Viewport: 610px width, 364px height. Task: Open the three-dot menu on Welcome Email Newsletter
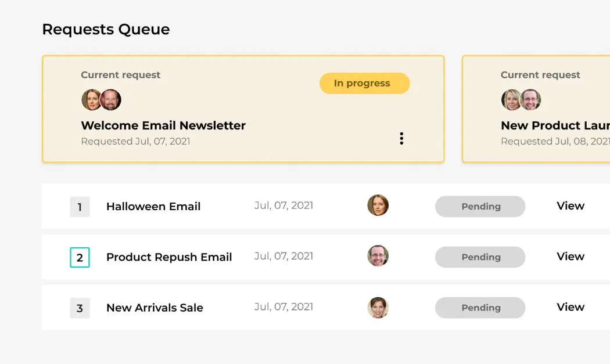point(401,138)
